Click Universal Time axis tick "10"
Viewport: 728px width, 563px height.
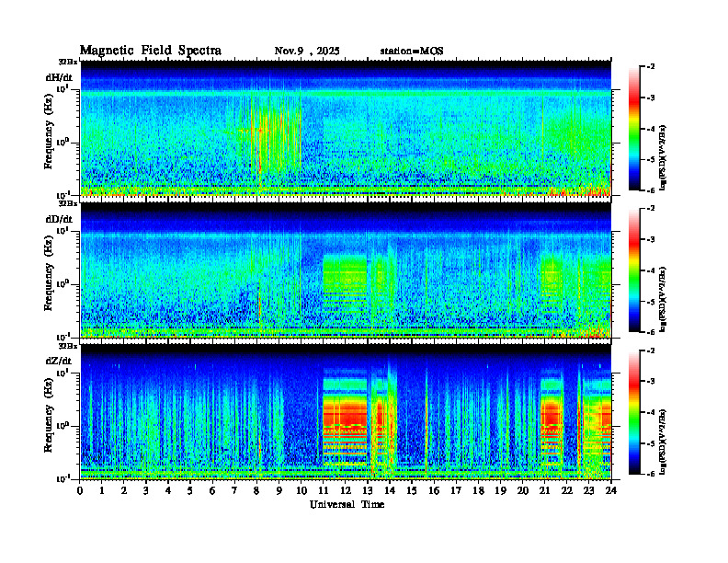click(x=301, y=491)
